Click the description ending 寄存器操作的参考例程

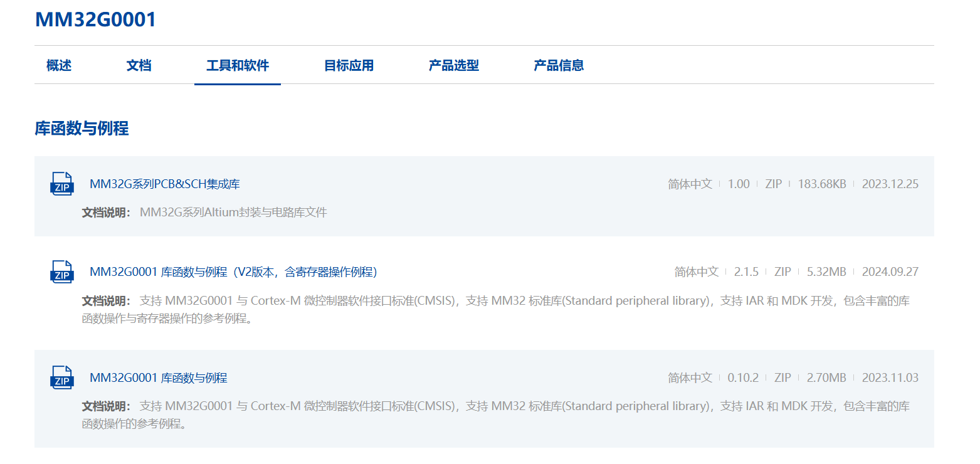[495, 309]
